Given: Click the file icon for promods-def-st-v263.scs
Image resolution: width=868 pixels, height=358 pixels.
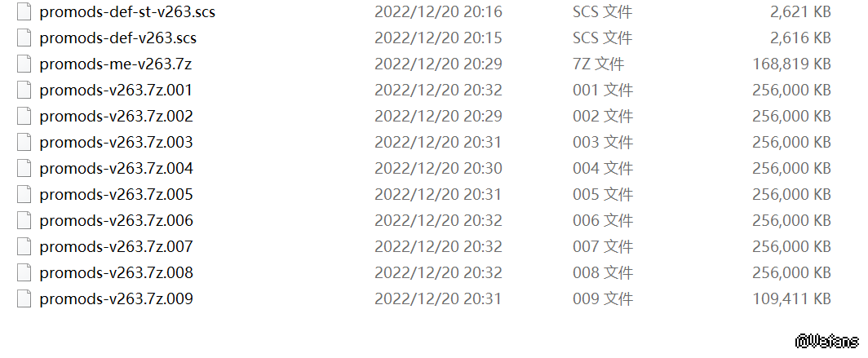Looking at the screenshot, I should tap(24, 12).
